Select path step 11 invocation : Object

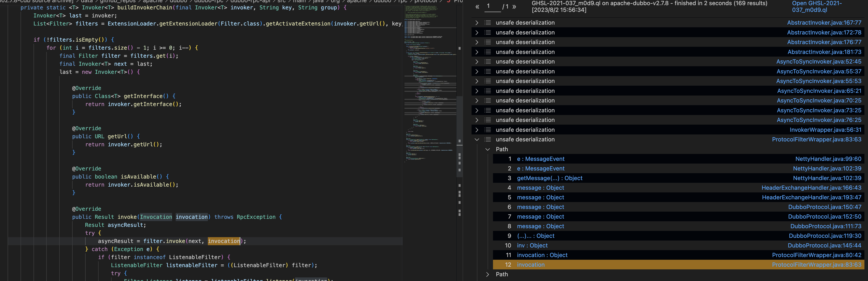542,255
